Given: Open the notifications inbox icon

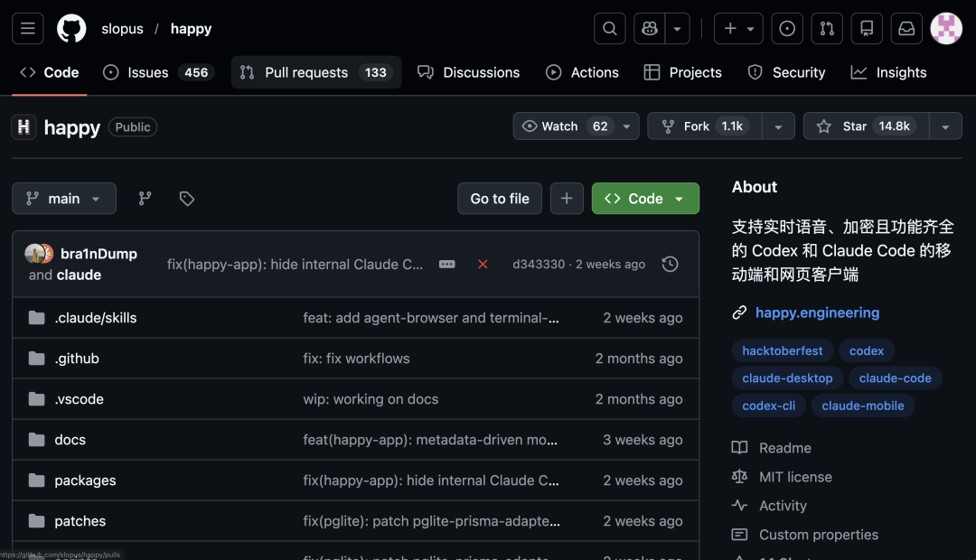Looking at the screenshot, I should point(906,29).
